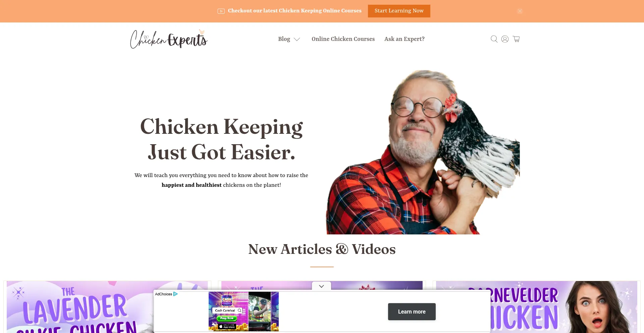This screenshot has height=333, width=644.
Task: Open the user account icon
Action: pyautogui.click(x=505, y=39)
